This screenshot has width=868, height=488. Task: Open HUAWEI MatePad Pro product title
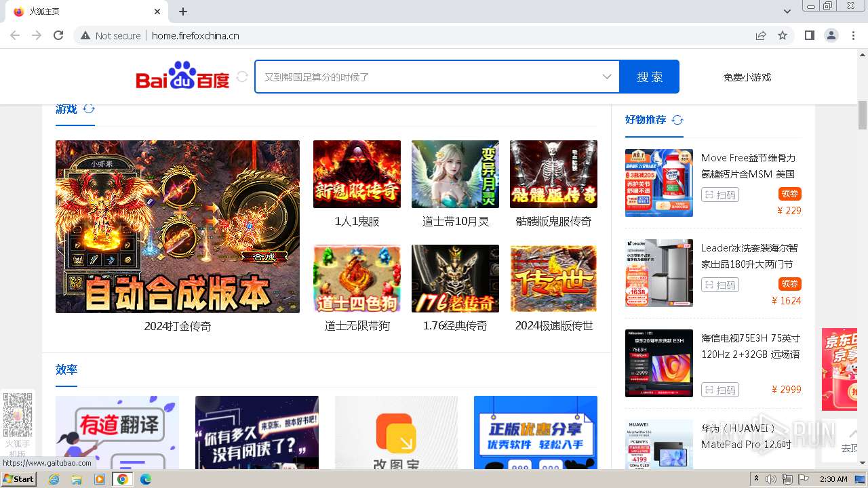747,436
